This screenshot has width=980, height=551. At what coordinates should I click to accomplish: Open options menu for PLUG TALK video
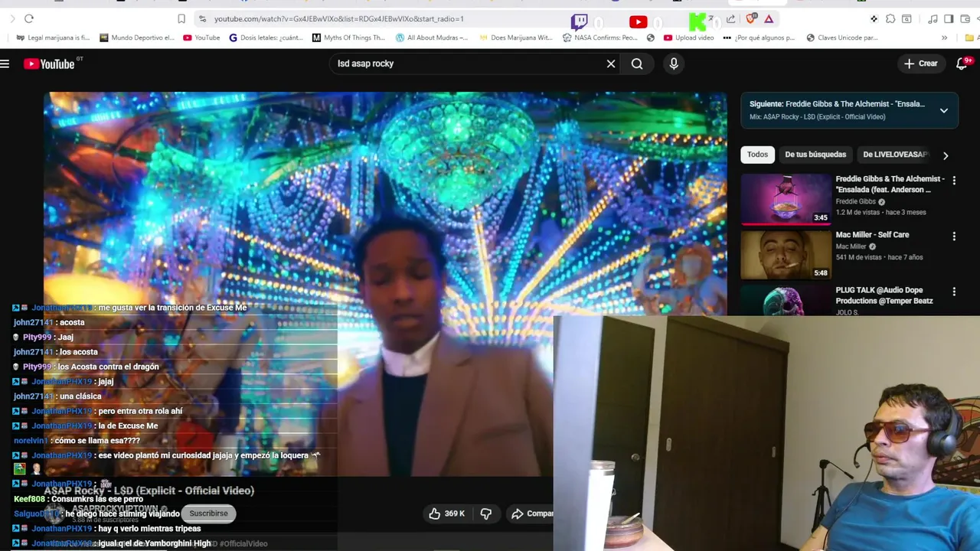[954, 292]
